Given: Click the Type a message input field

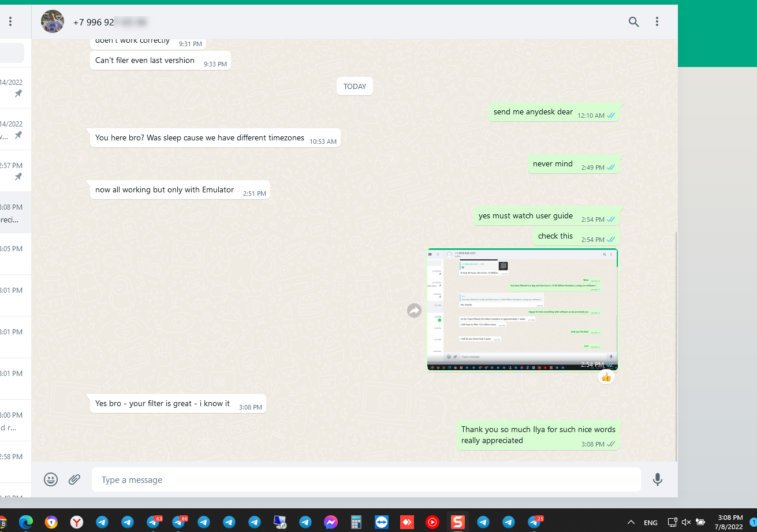Looking at the screenshot, I should click(x=366, y=479).
